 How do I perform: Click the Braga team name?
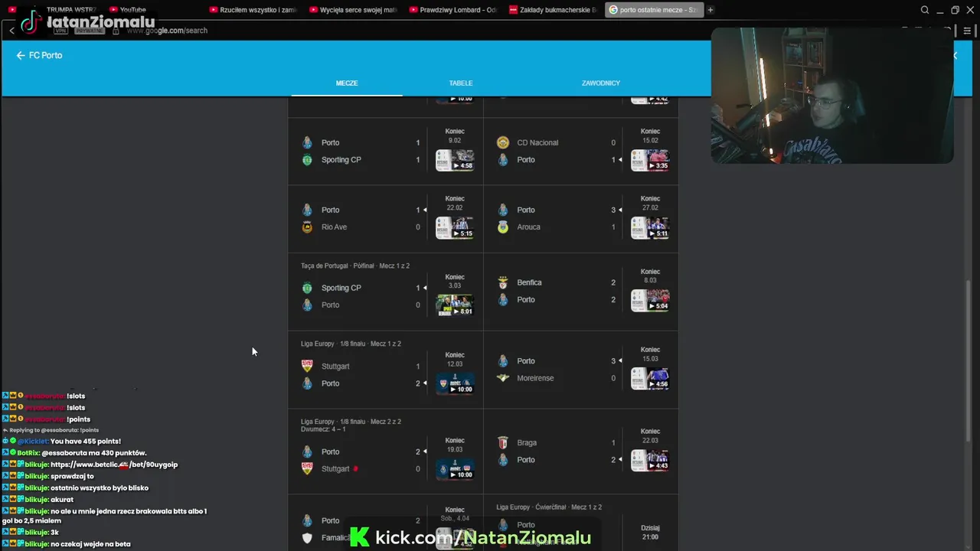(527, 442)
